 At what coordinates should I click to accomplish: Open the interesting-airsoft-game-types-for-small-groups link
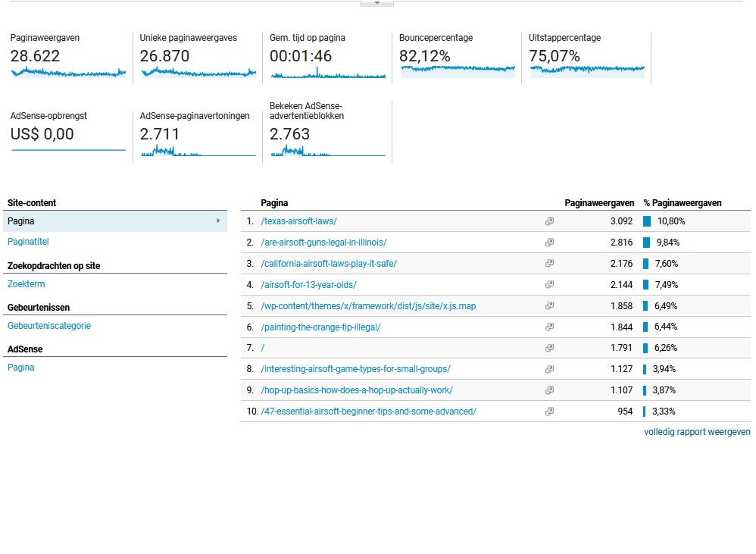(x=356, y=369)
